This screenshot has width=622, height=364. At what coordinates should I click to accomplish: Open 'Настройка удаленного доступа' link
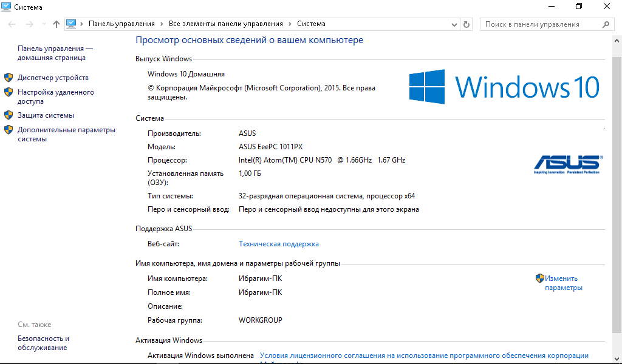(x=55, y=96)
